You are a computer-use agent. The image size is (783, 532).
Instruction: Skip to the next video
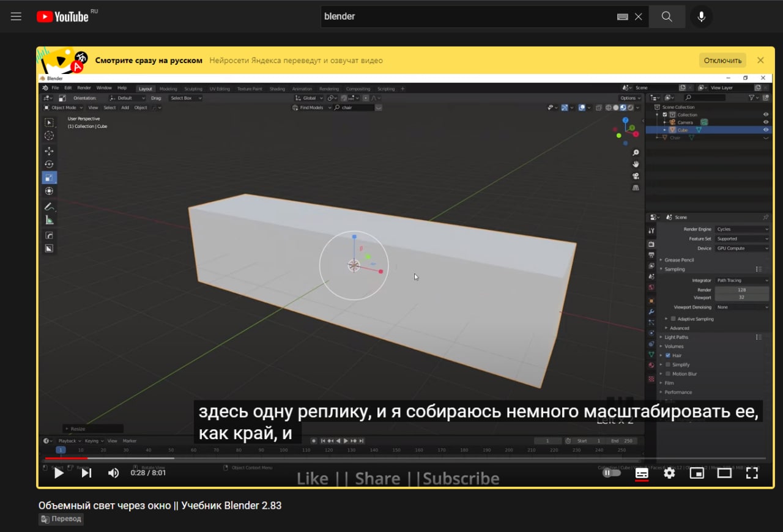click(x=86, y=473)
